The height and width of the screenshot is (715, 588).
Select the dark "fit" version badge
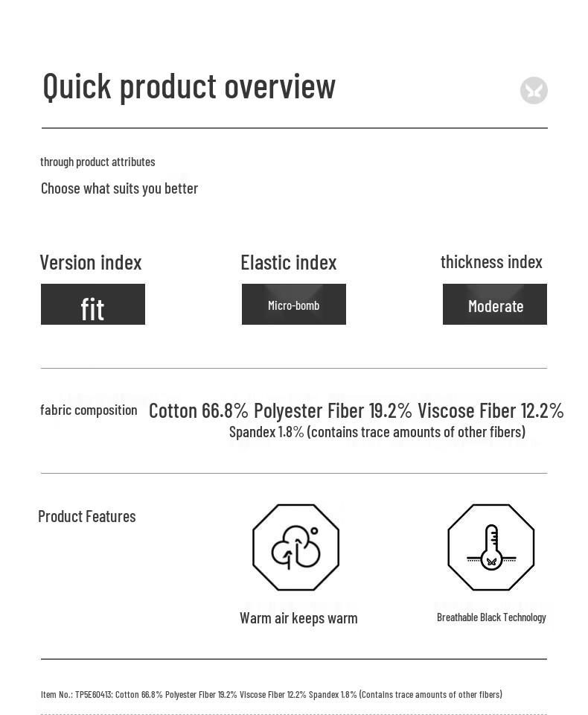tap(93, 305)
